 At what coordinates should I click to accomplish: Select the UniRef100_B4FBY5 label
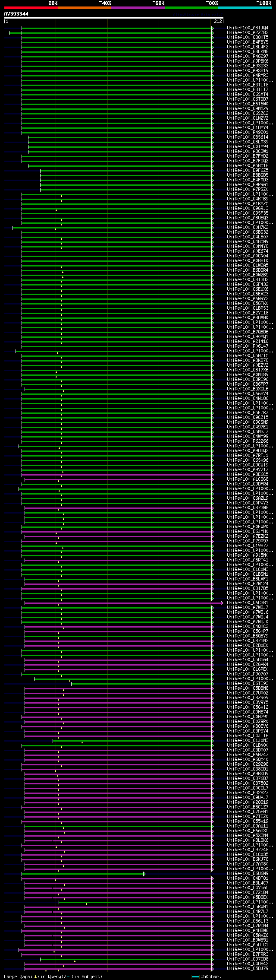click(248, 42)
